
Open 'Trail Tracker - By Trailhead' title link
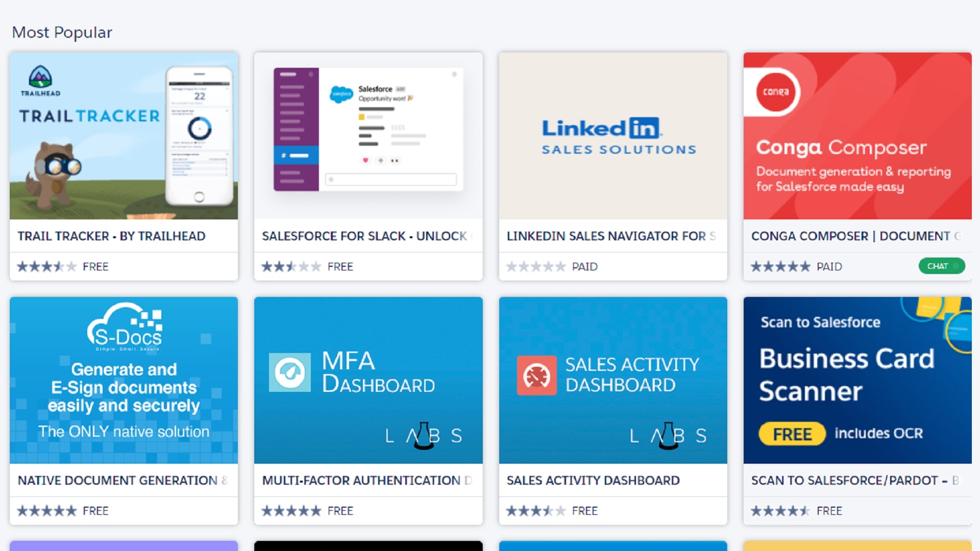click(111, 236)
